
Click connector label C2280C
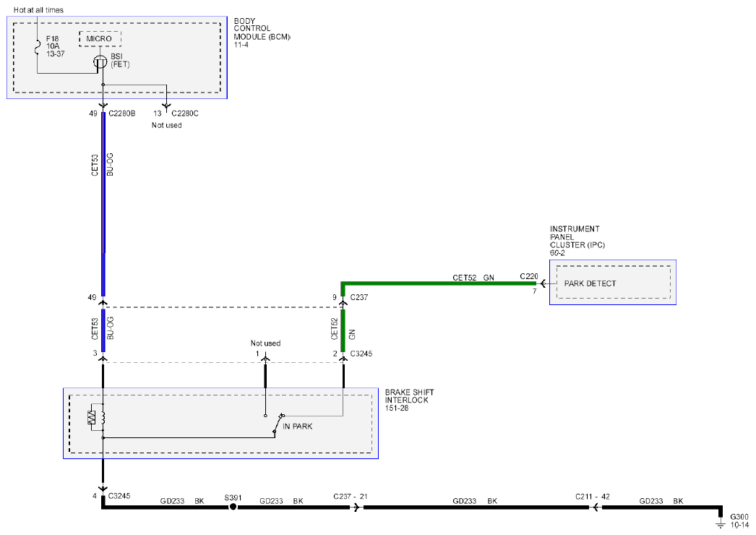[184, 114]
